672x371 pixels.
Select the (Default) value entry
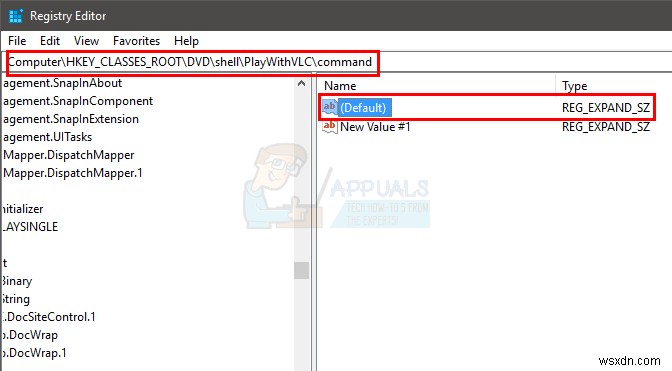[x=365, y=108]
